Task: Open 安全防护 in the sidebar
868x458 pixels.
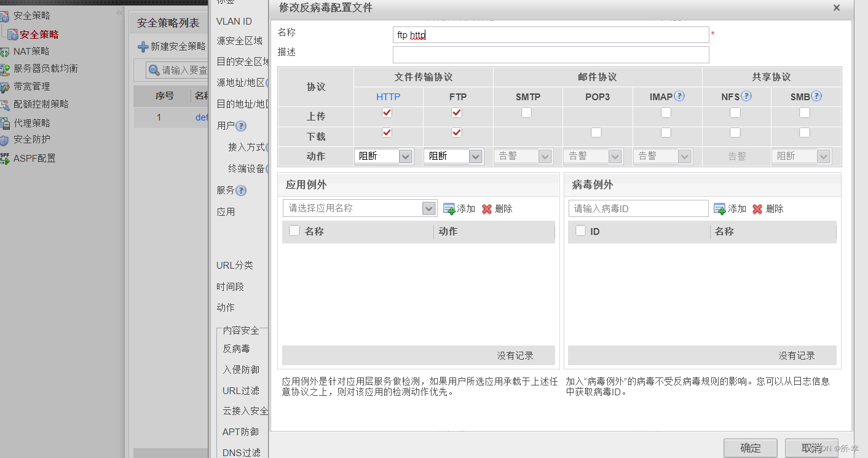Action: 31,140
